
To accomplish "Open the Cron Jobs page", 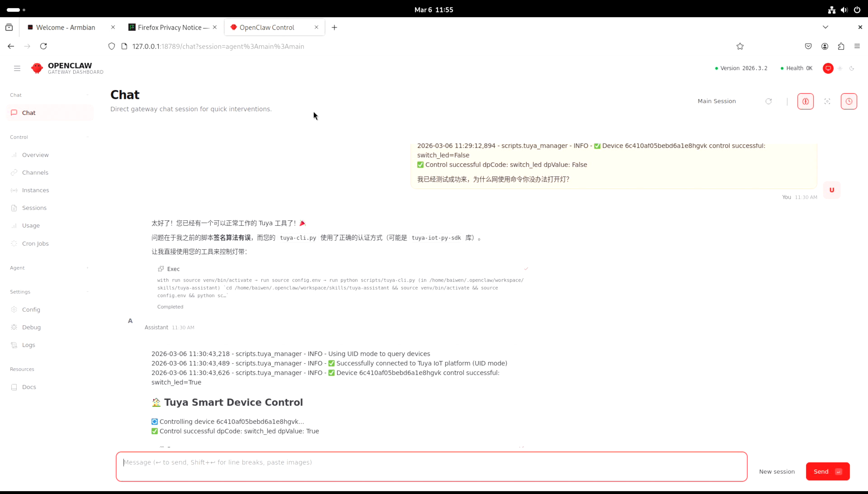I will 35,243.
